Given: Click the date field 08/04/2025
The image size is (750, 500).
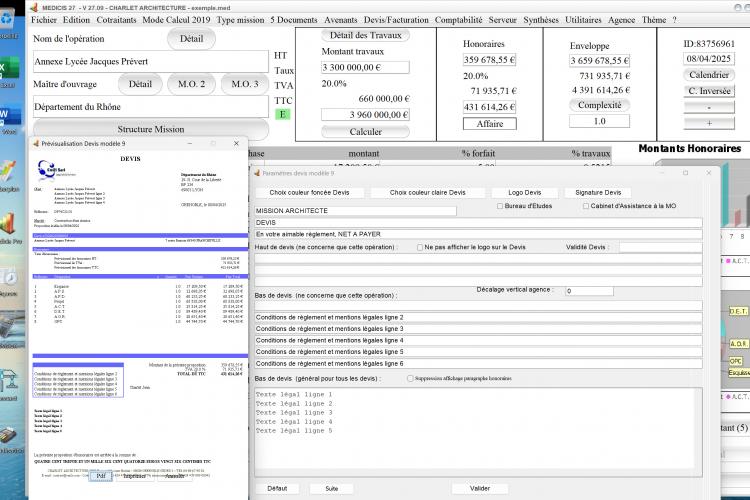Looking at the screenshot, I should click(x=709, y=59).
